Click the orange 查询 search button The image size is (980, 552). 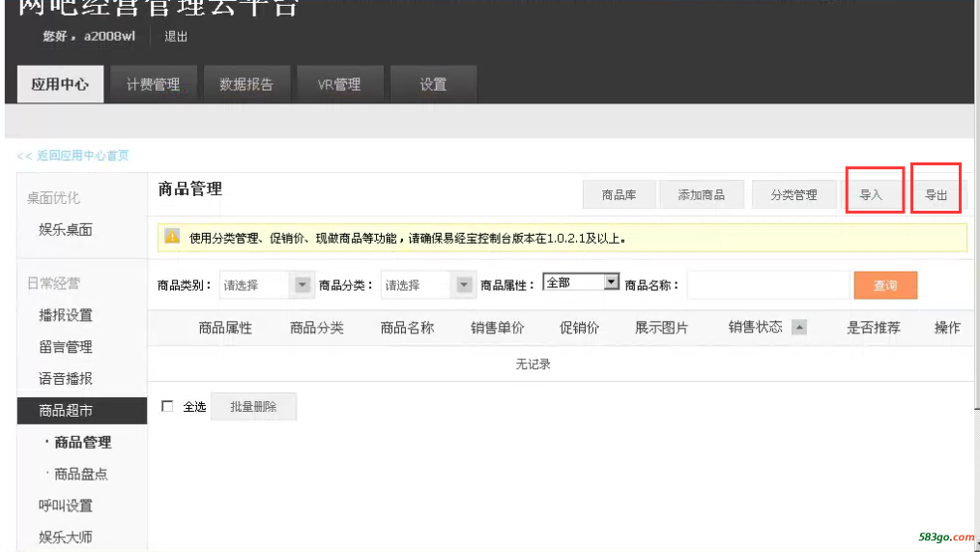[885, 285]
